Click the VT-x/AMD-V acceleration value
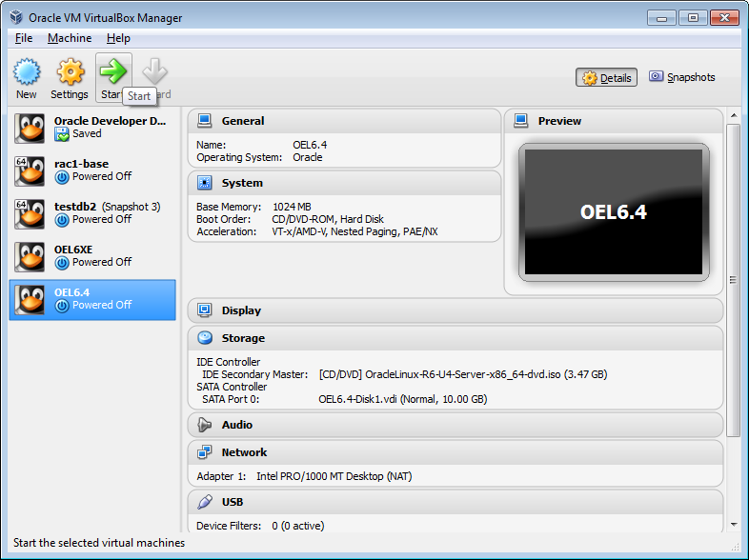Image resolution: width=749 pixels, height=560 pixels. click(354, 231)
